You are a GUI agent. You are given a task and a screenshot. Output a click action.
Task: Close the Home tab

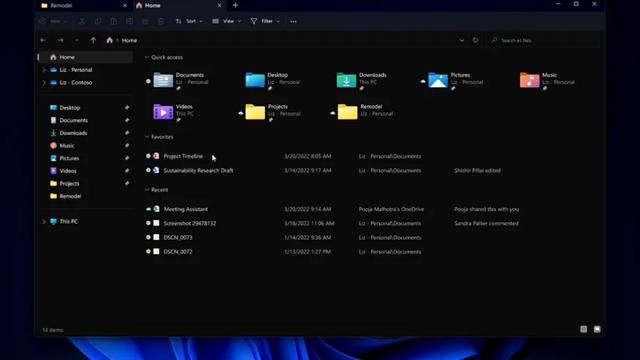(219, 6)
